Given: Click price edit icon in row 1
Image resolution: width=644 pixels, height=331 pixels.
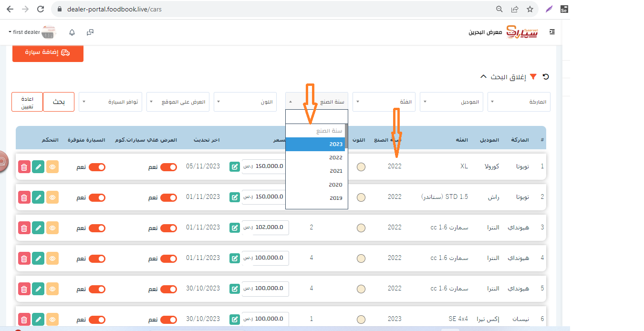Looking at the screenshot, I should tap(235, 166).
